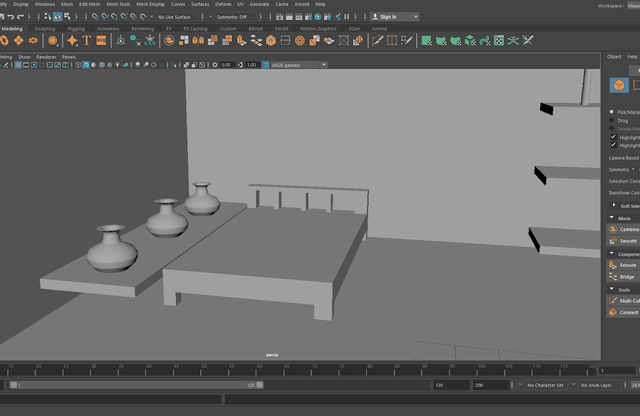Click the Bridge icon in Components section
This screenshot has width=640, height=416.
pyautogui.click(x=613, y=276)
